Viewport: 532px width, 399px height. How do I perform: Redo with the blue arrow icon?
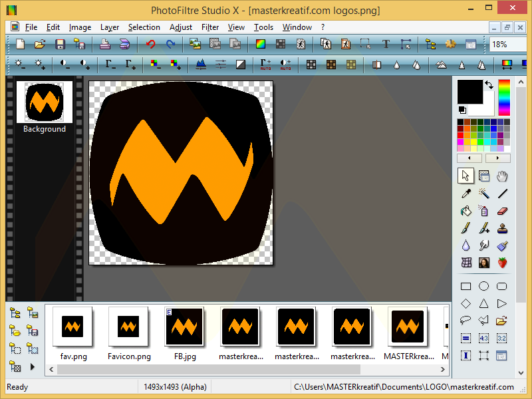point(170,44)
